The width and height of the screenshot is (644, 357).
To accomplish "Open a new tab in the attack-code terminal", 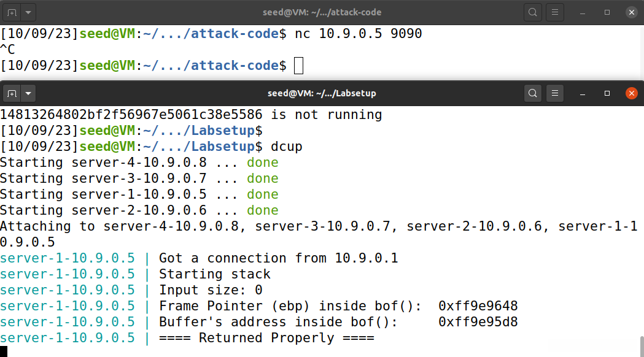I will 12,12.
